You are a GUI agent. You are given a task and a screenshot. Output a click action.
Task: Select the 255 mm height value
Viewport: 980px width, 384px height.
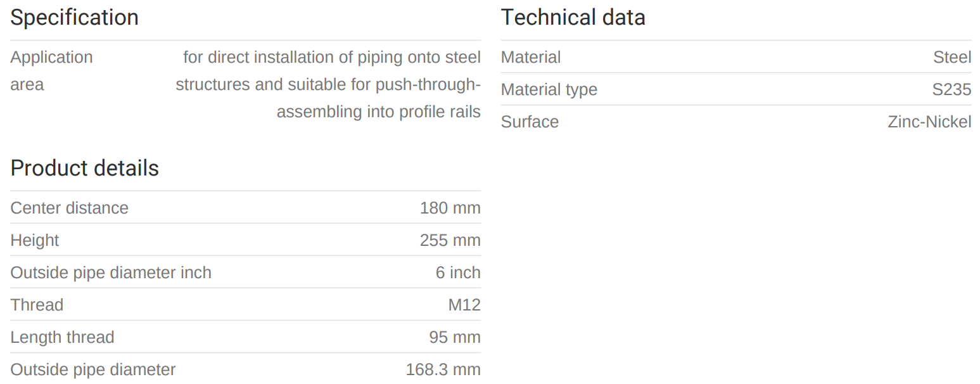coord(450,241)
